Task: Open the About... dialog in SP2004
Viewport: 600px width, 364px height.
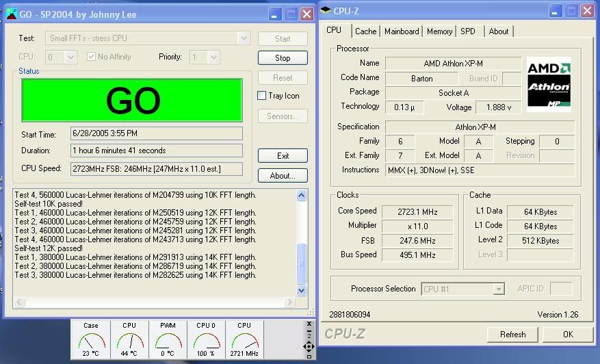Action: coord(283,176)
